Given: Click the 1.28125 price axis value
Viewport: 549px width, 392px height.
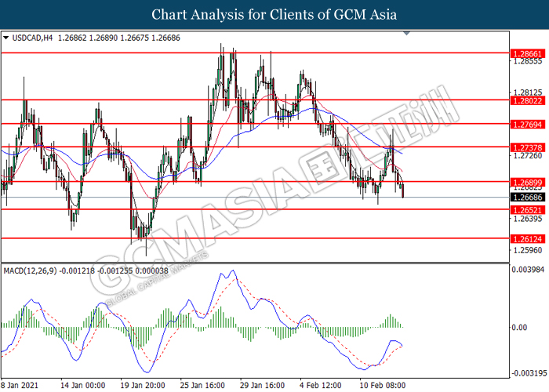Looking at the screenshot, I should click(528, 93).
